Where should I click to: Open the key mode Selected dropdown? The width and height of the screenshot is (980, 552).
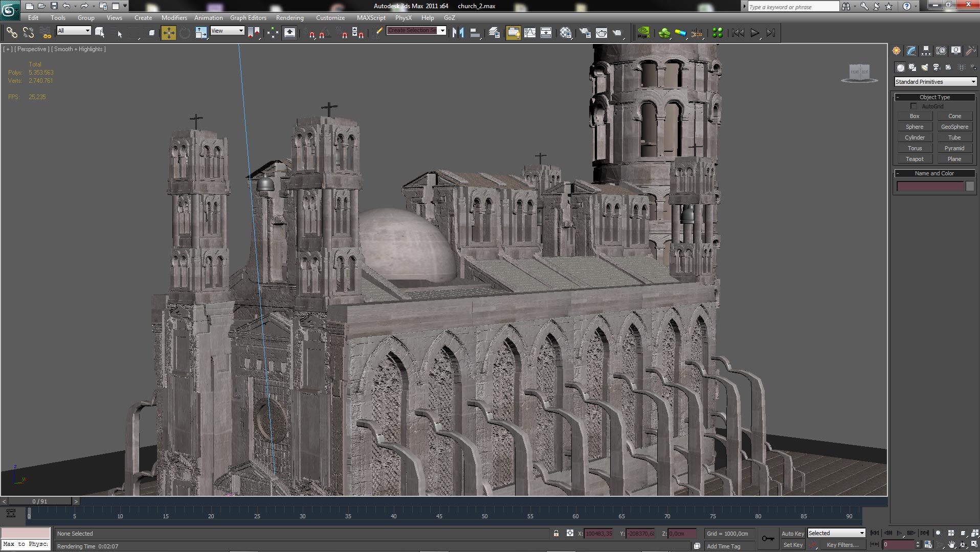(x=836, y=533)
